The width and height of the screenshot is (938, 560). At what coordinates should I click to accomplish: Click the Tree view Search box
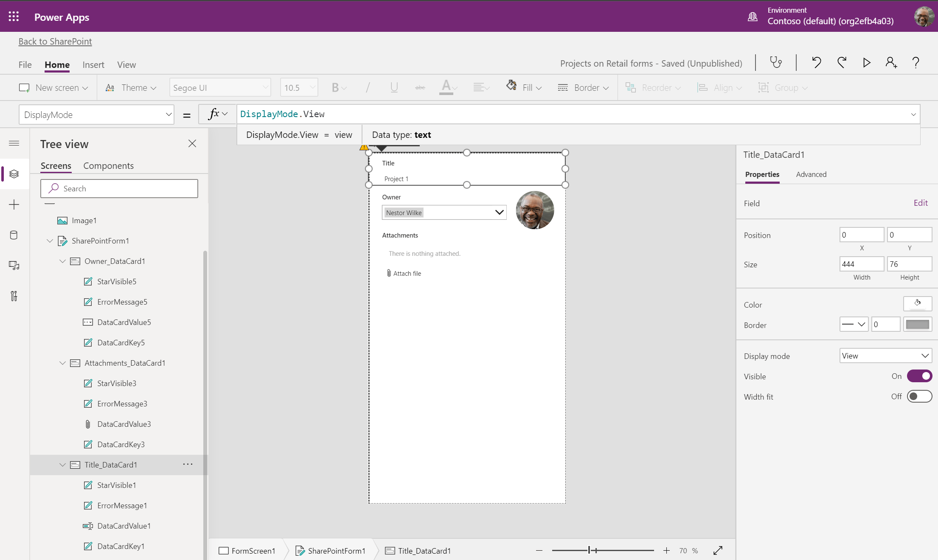click(x=119, y=188)
